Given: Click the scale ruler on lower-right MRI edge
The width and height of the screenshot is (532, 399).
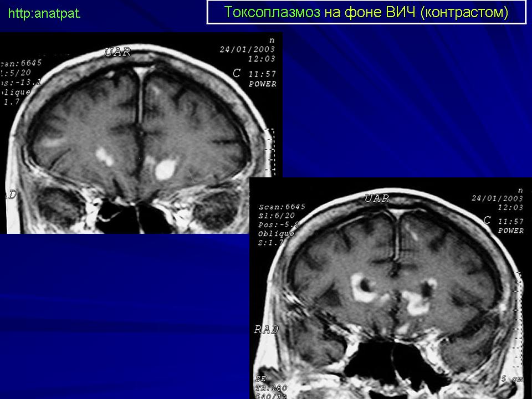Looking at the screenshot, I should (519, 321).
